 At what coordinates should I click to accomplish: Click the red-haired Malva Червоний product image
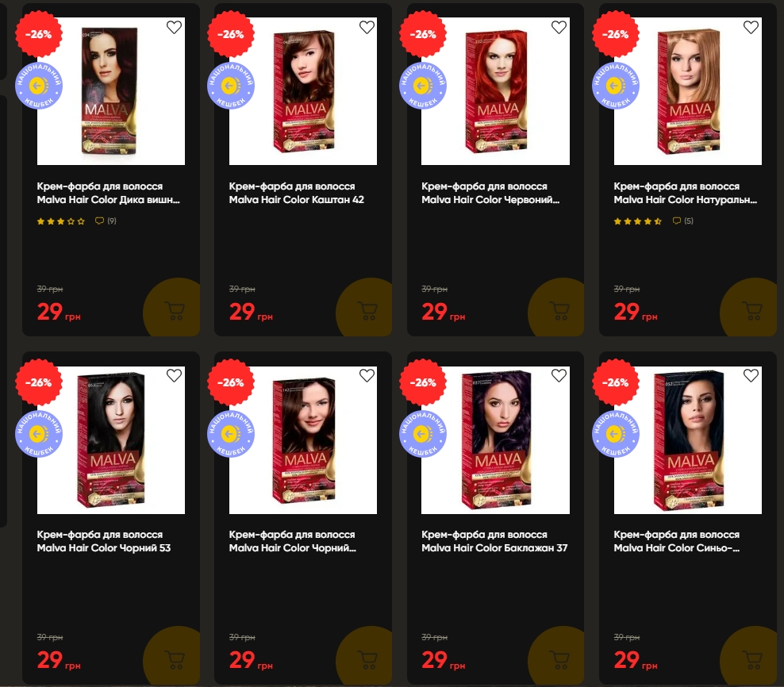pyautogui.click(x=495, y=91)
